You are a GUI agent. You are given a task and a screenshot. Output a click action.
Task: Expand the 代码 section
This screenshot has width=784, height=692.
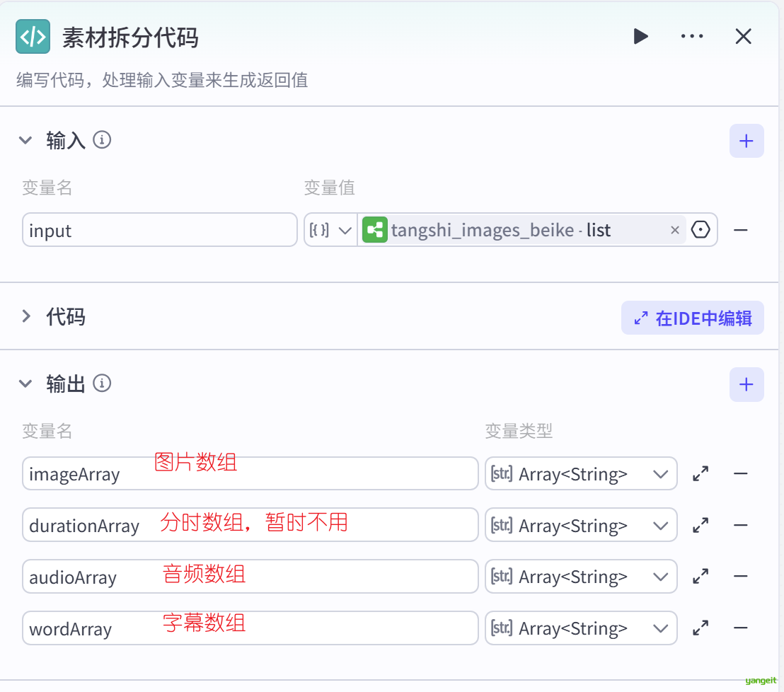26,316
